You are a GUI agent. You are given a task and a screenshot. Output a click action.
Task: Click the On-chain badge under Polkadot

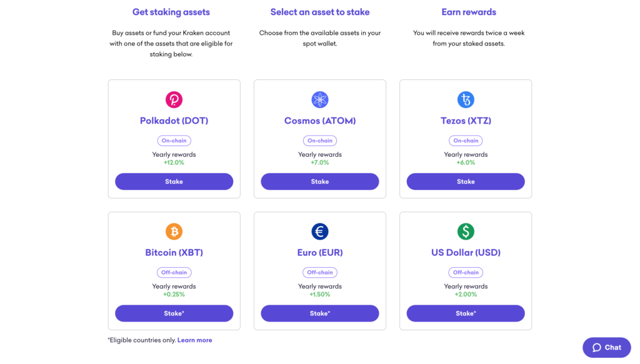[174, 140]
